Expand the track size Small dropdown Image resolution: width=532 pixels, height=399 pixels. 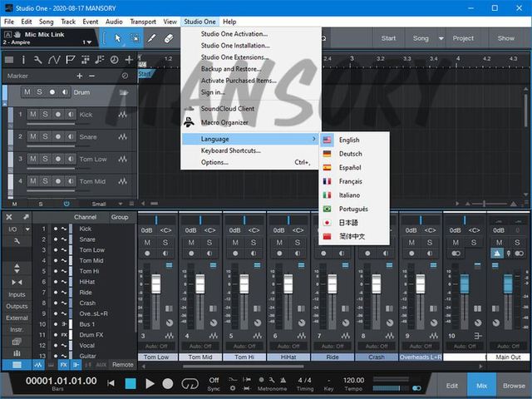[x=102, y=203]
